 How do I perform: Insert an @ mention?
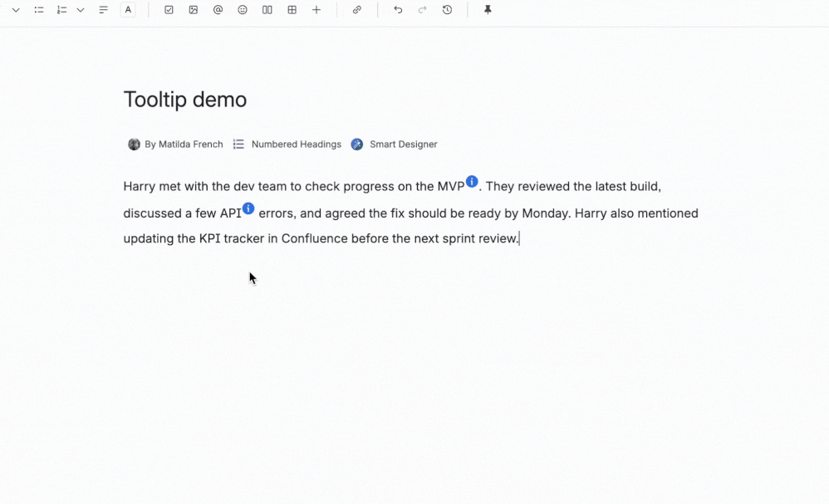(x=218, y=9)
